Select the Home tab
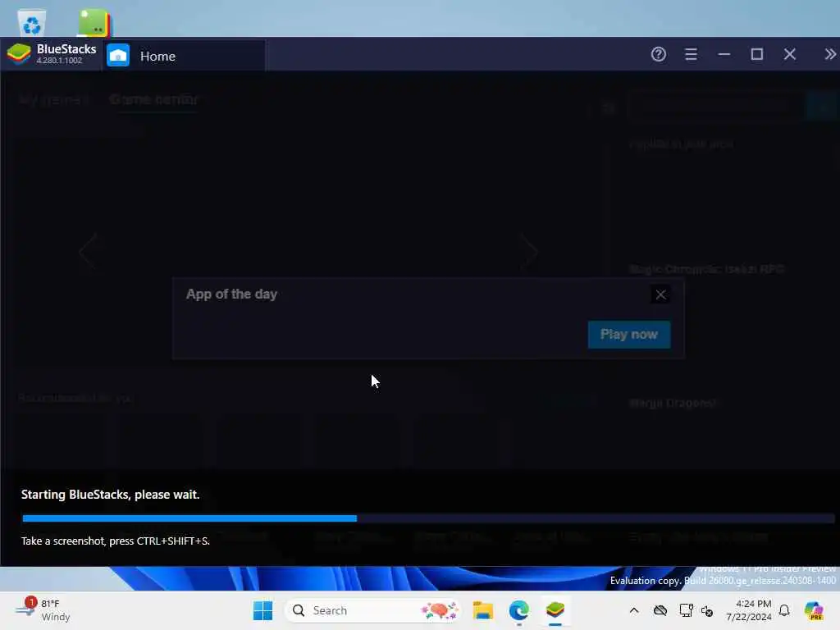Image resolution: width=840 pixels, height=630 pixels. coord(184,56)
